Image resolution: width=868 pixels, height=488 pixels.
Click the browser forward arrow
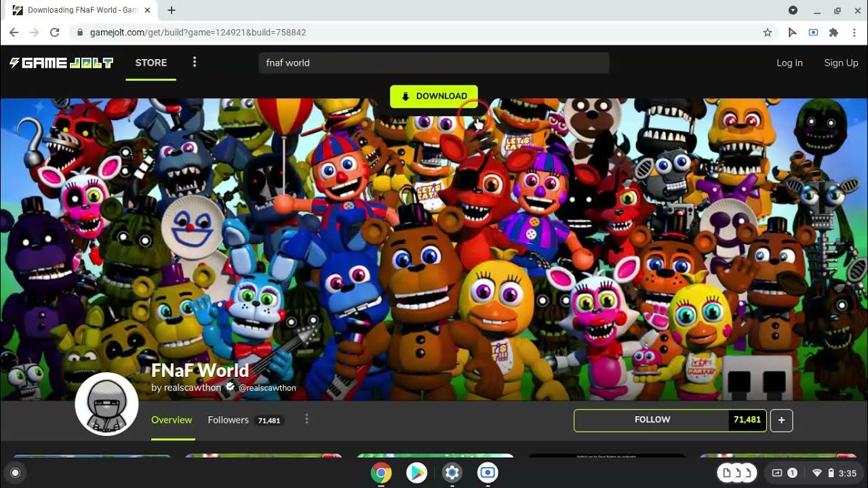pos(35,32)
